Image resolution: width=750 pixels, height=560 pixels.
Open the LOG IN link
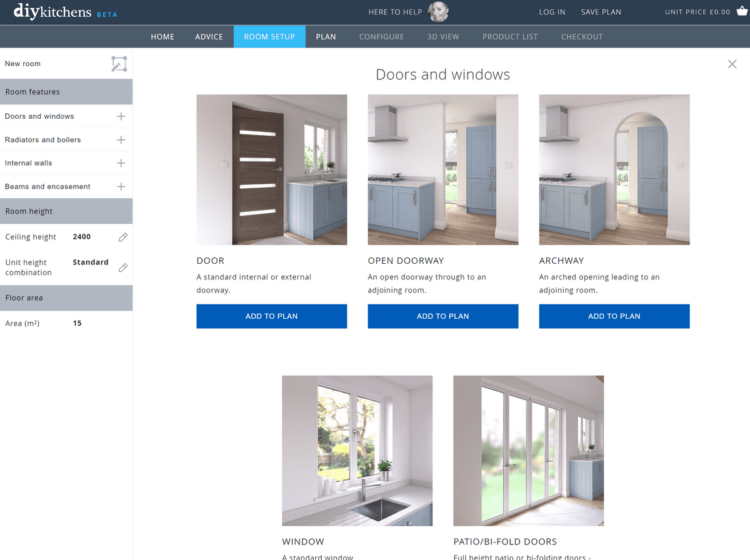pos(552,11)
